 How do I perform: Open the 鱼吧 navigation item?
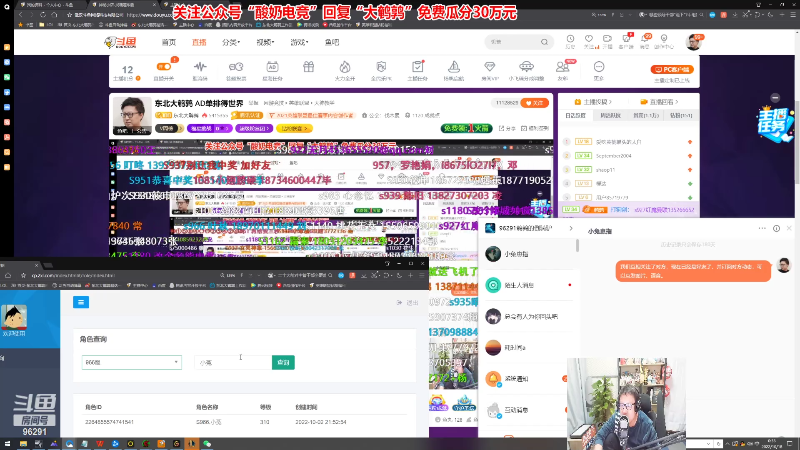pyautogui.click(x=332, y=42)
